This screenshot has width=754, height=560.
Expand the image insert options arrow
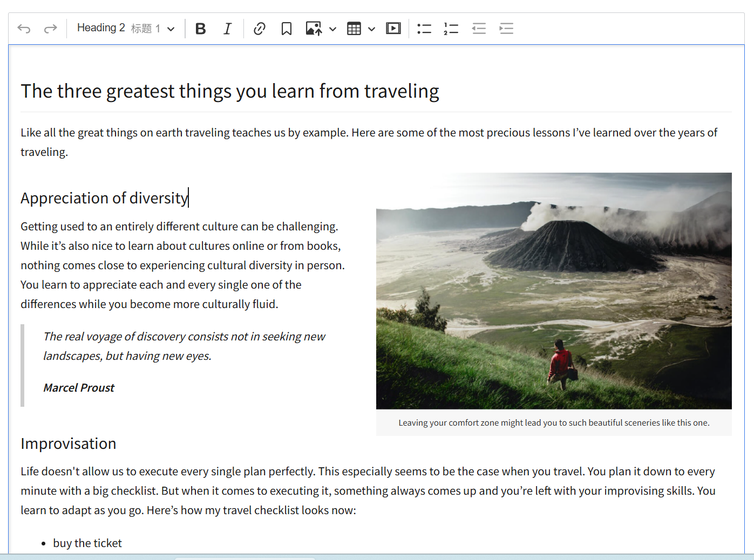[x=332, y=29]
